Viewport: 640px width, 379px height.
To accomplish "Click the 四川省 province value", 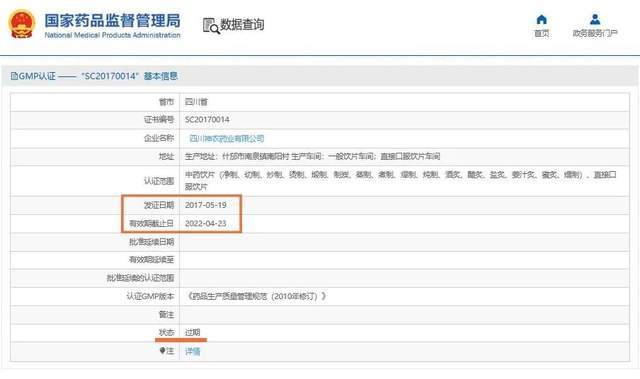I will pos(196,102).
